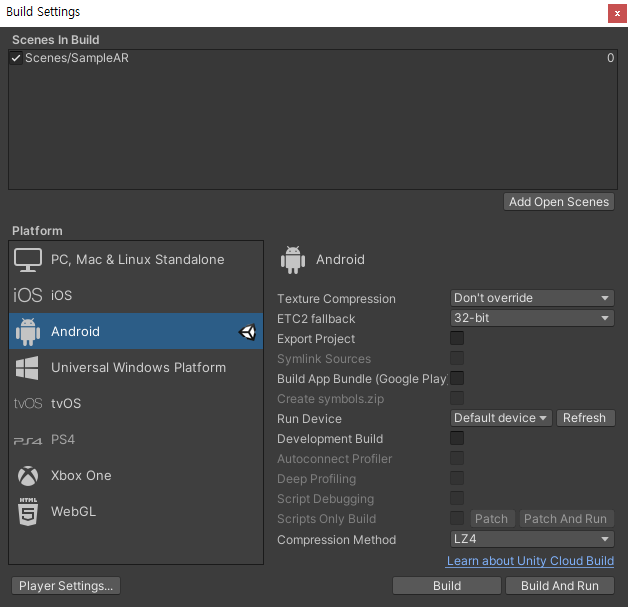Open the Texture Compression dropdown
628x607 pixels.
coord(532,298)
